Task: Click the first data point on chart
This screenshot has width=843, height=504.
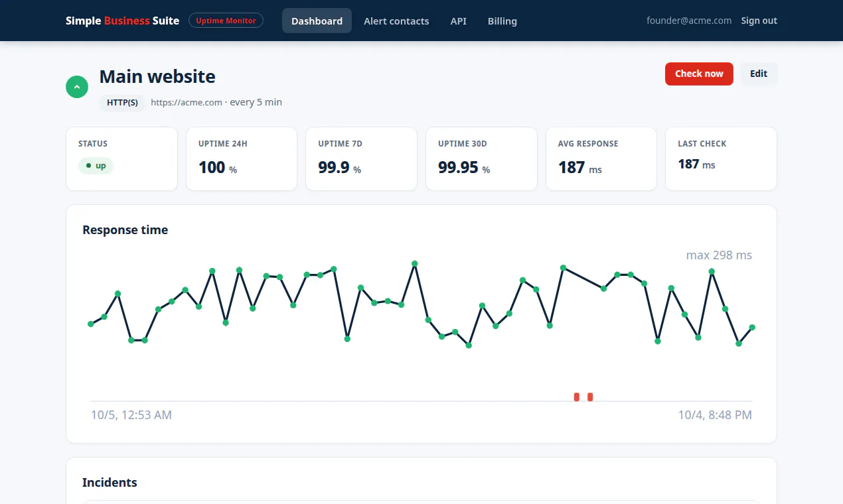Action: tap(91, 324)
